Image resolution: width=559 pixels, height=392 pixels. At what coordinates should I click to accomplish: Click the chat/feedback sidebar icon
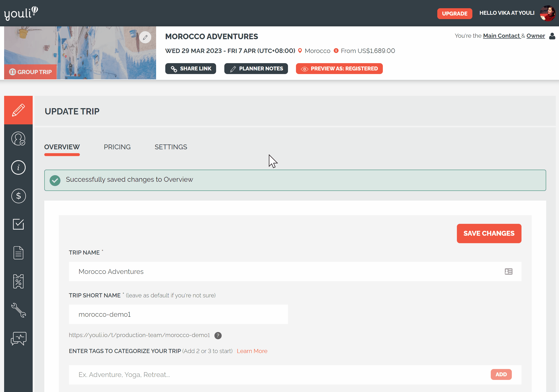pyautogui.click(x=18, y=338)
